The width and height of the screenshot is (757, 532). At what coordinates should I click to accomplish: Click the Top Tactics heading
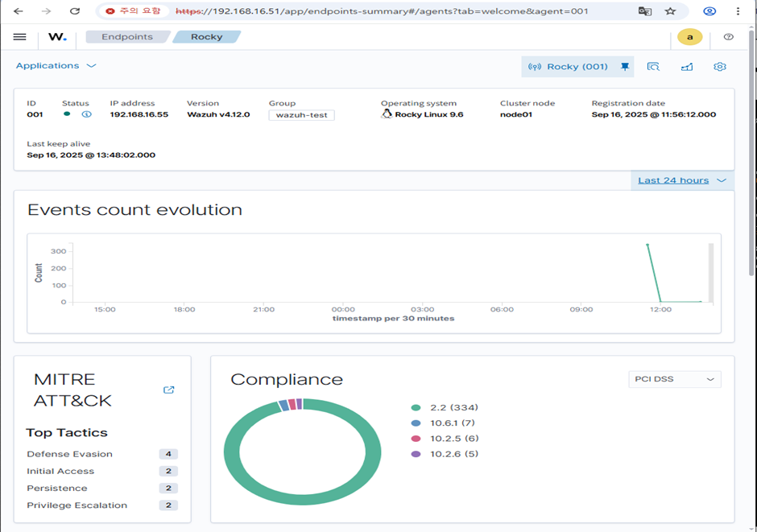coord(67,433)
